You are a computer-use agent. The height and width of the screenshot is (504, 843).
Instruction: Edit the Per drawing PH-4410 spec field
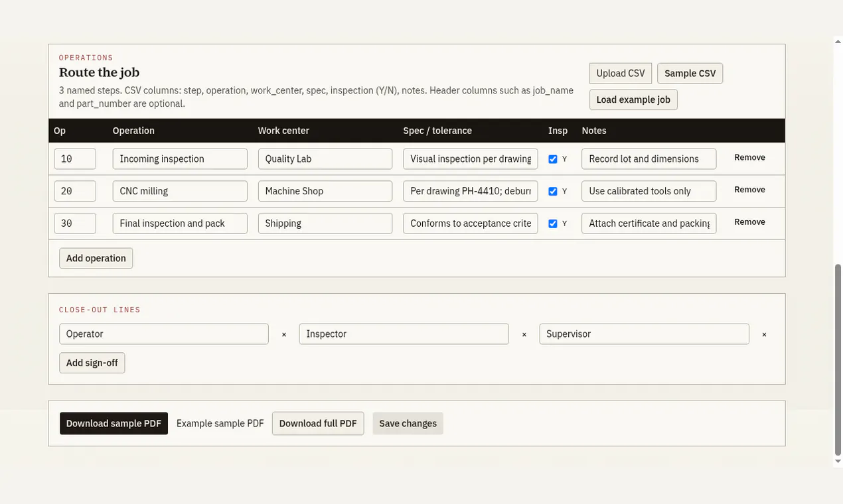[x=471, y=192]
